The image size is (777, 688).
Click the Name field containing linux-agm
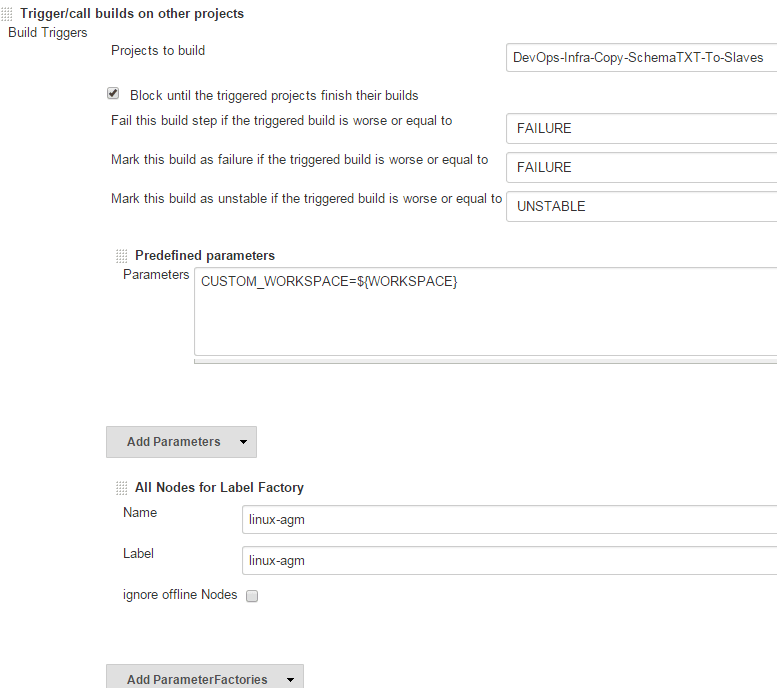coord(509,520)
